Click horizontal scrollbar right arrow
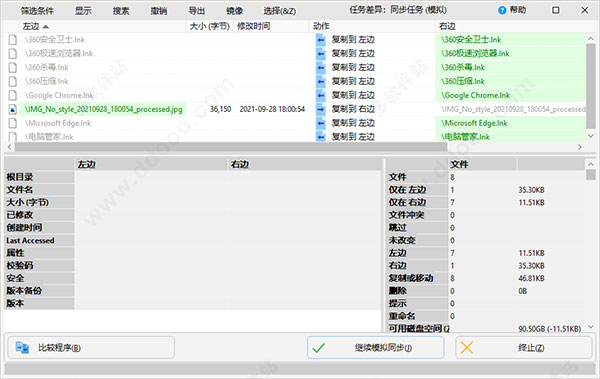The image size is (600, 379). coord(580,147)
